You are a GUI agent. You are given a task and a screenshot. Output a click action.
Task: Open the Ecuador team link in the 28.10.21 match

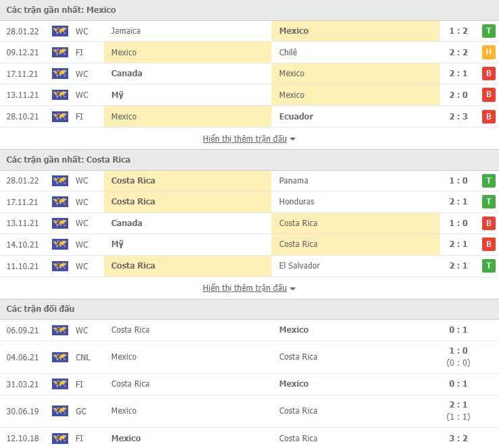[x=296, y=117]
